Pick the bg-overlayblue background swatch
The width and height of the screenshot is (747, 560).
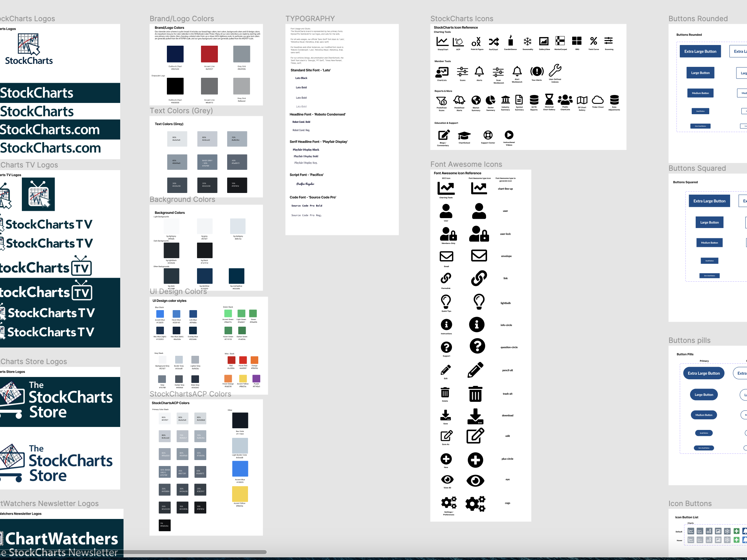pos(236,276)
